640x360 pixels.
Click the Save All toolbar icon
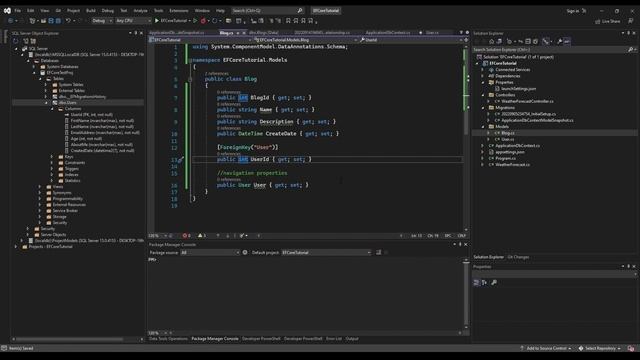[58, 20]
